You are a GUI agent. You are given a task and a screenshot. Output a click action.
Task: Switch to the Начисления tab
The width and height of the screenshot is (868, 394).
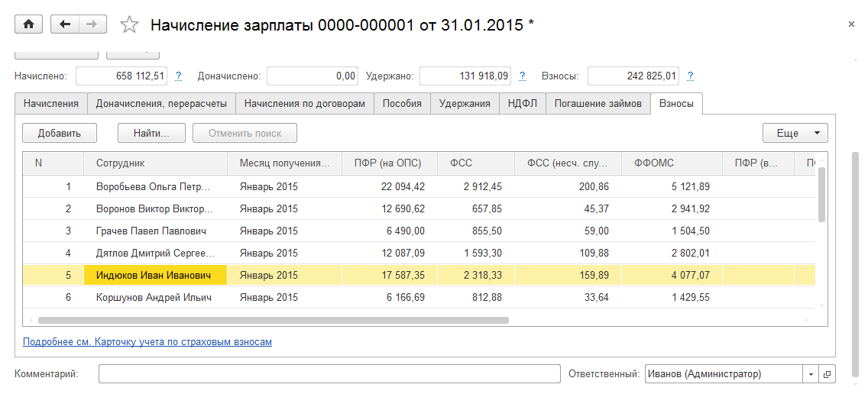pos(50,104)
